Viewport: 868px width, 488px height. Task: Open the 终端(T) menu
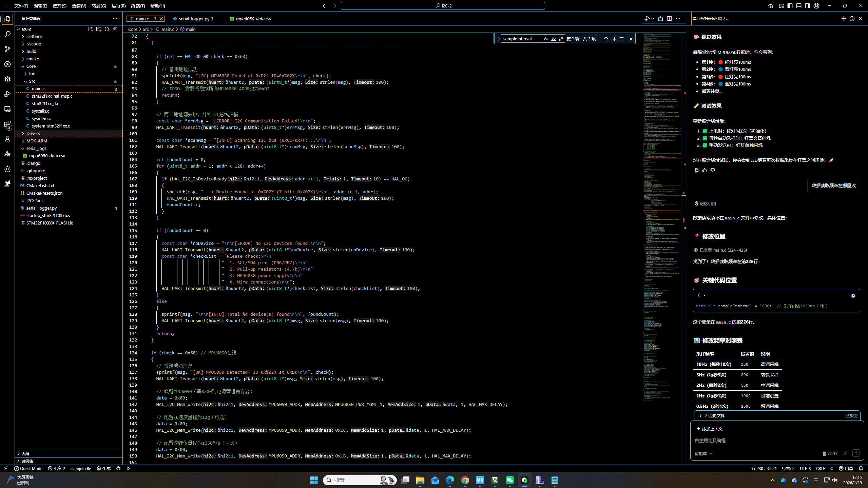(138, 6)
